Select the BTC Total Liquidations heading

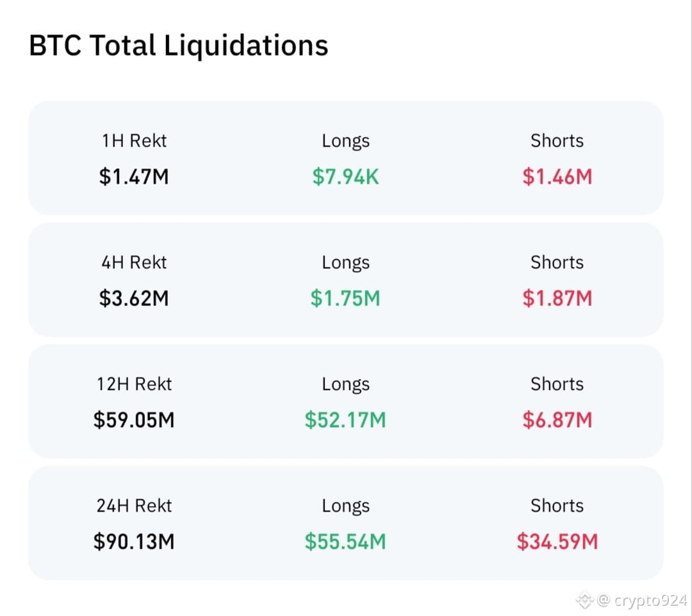coord(178,45)
